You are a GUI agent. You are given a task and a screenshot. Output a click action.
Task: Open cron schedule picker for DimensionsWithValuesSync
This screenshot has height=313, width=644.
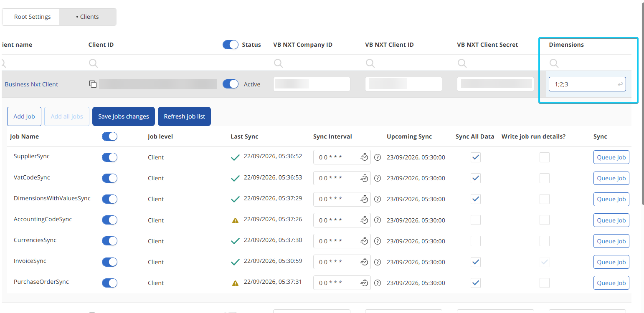364,199
